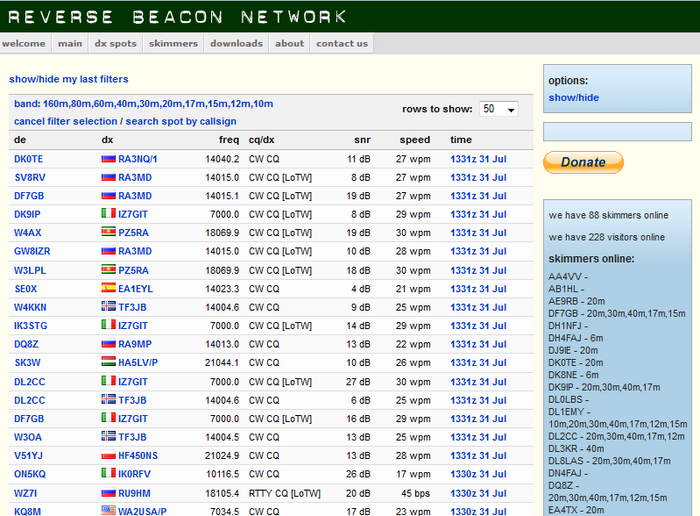Screen dimensions: 700x516
Task: Click the 'we have 88 skimmers online' text
Action: pyautogui.click(x=608, y=215)
